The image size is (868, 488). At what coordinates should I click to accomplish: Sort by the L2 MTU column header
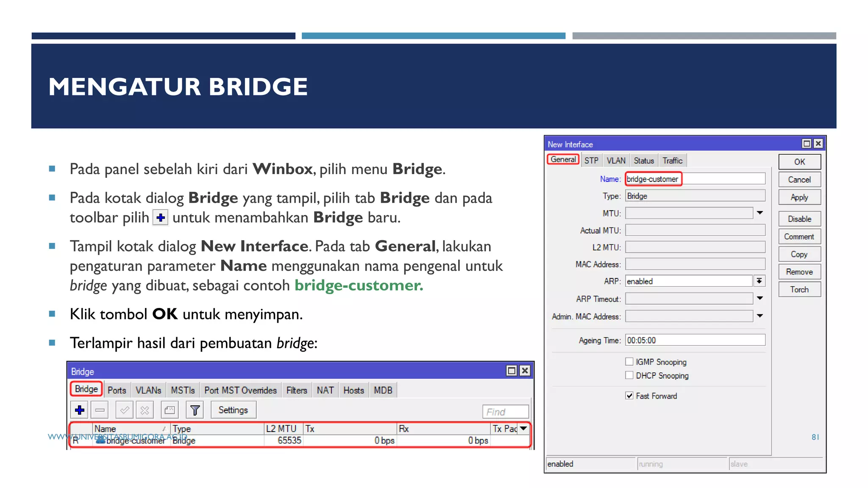click(284, 429)
